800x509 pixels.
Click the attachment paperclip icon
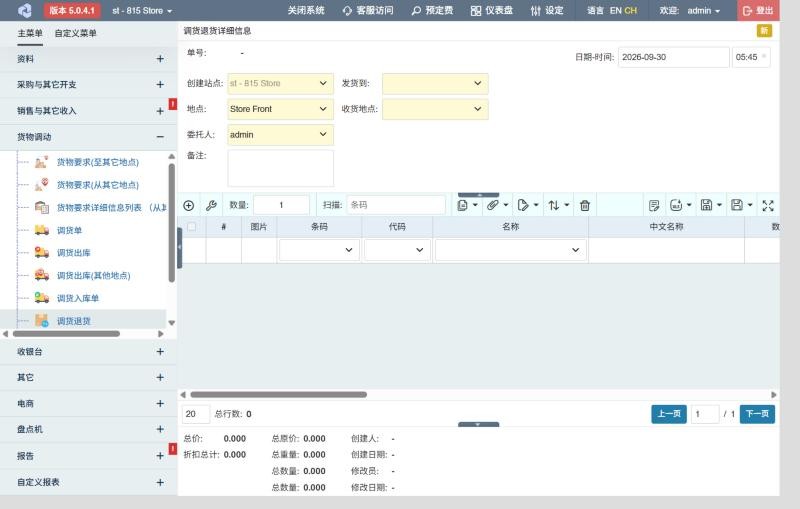coord(492,205)
